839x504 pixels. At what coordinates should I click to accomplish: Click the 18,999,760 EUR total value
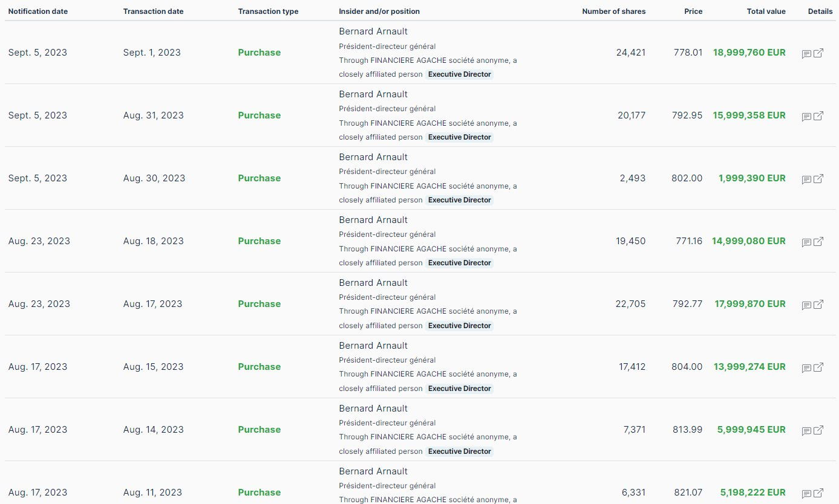click(749, 53)
